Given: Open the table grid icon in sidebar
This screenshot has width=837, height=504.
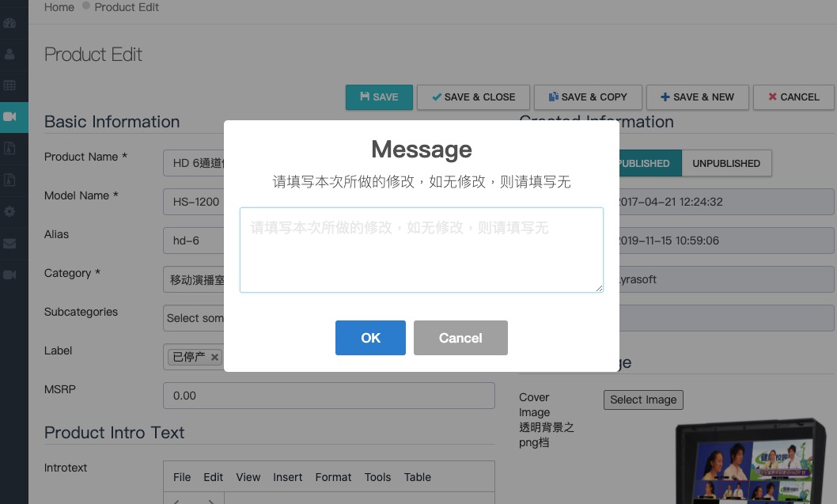Looking at the screenshot, I should (x=9, y=85).
